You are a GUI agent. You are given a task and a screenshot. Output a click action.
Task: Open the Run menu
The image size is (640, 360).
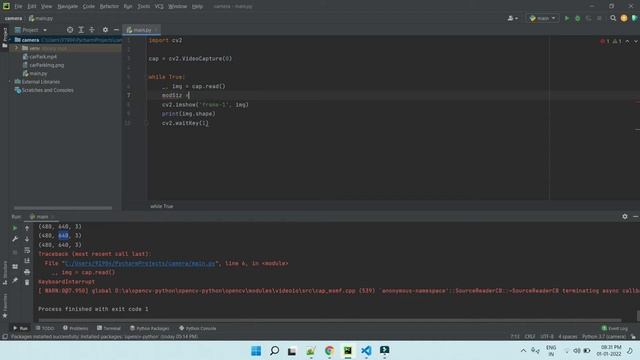point(128,7)
